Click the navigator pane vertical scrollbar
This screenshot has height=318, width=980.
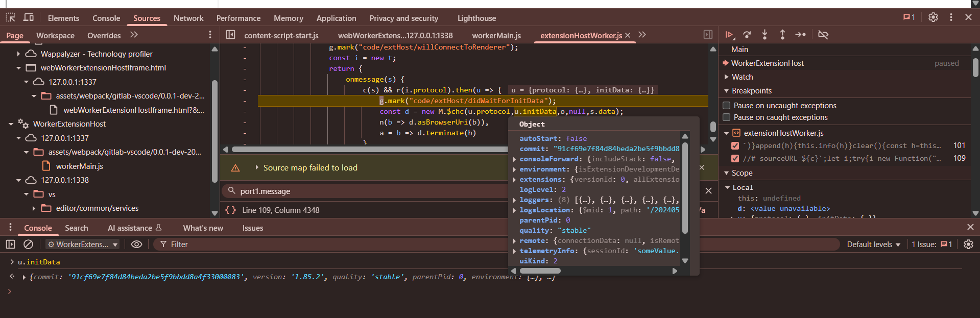point(214,131)
